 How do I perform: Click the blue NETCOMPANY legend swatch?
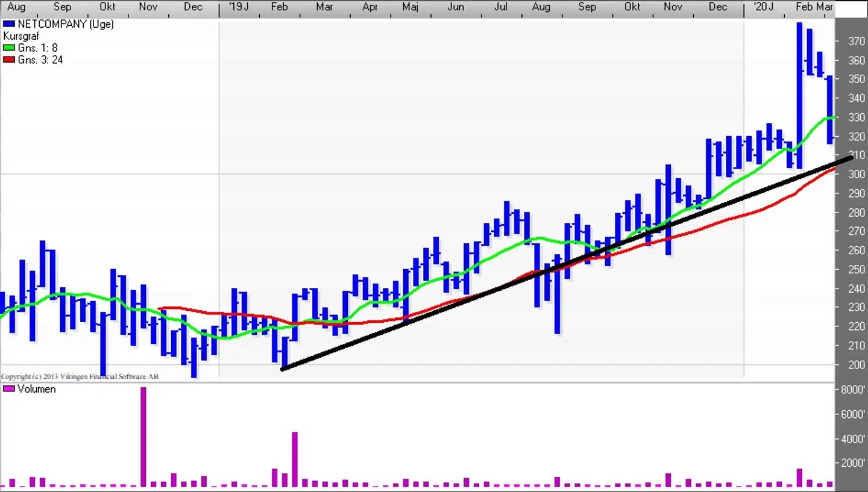click(x=9, y=24)
